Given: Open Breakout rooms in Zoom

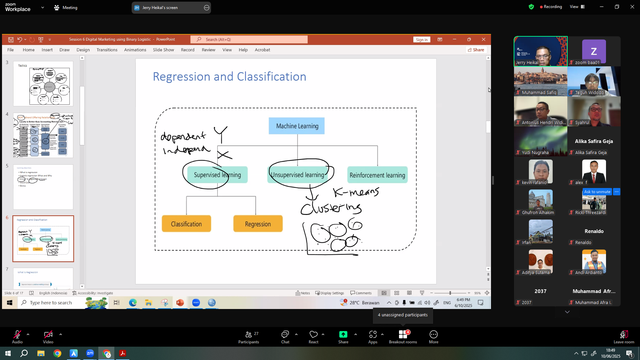Looking at the screenshot, I should pos(403,336).
